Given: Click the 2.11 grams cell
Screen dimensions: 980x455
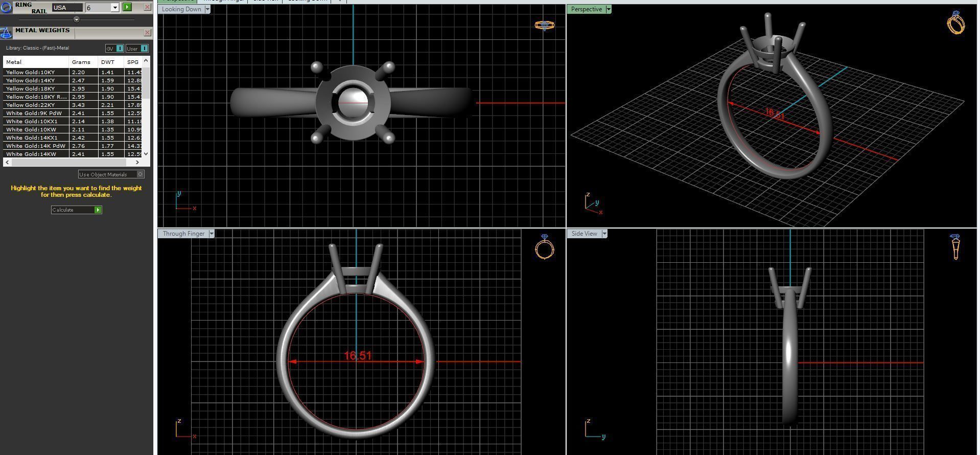Looking at the screenshot, I should tap(83, 129).
